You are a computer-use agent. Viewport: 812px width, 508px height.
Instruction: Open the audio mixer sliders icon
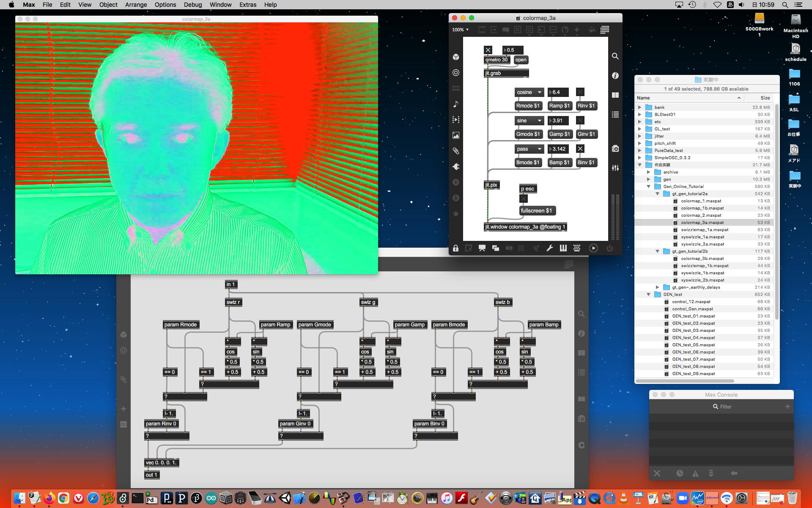point(615,168)
